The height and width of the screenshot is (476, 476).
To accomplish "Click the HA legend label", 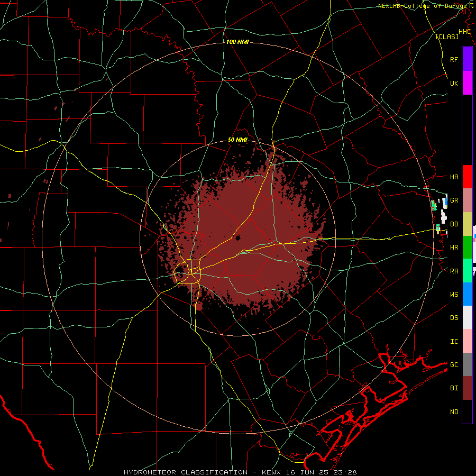I will coord(454,177).
